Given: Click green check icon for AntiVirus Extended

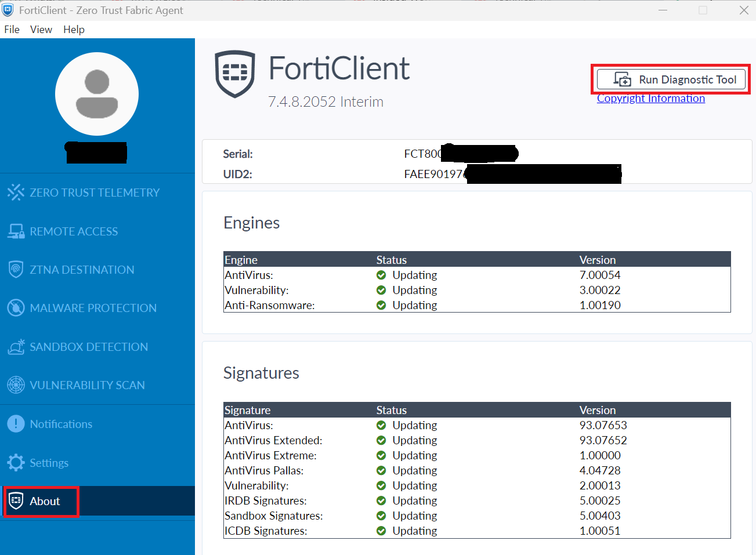Looking at the screenshot, I should tap(381, 440).
